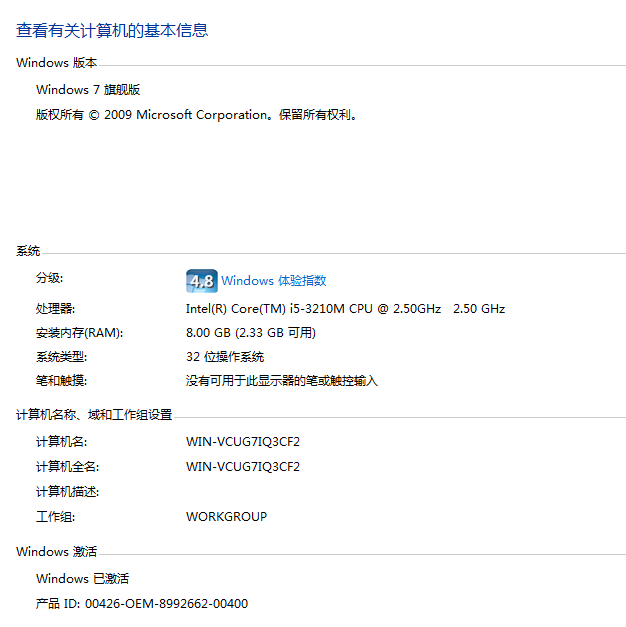Open the Windows 体验指数 link
Image resolution: width=626 pixels, height=627 pixels.
pyautogui.click(x=274, y=281)
